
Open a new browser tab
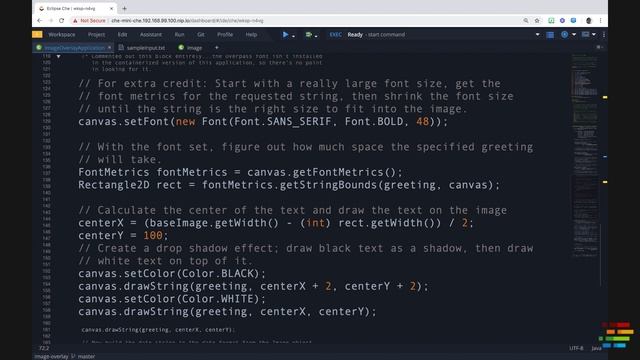[x=124, y=8]
